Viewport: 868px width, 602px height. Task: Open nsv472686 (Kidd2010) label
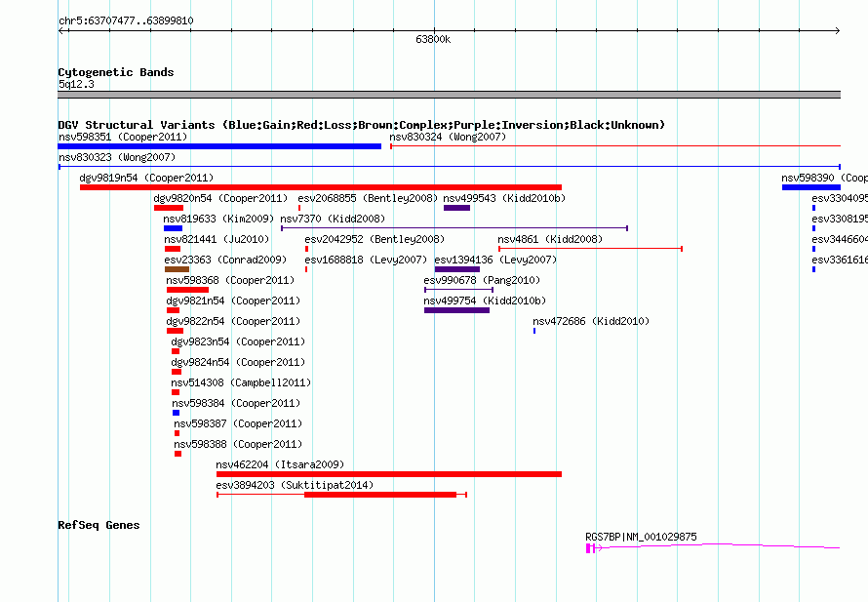coord(591,321)
